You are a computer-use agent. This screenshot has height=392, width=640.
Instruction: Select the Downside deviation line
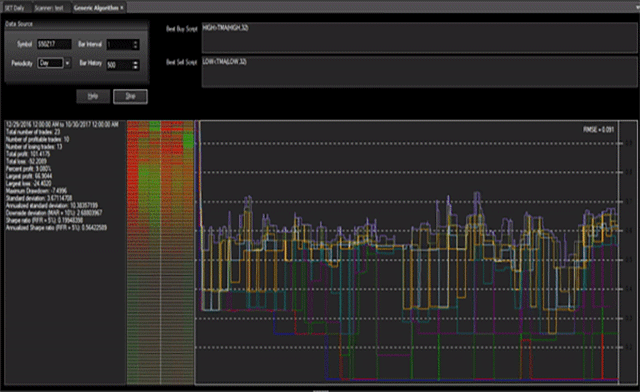tap(54, 213)
